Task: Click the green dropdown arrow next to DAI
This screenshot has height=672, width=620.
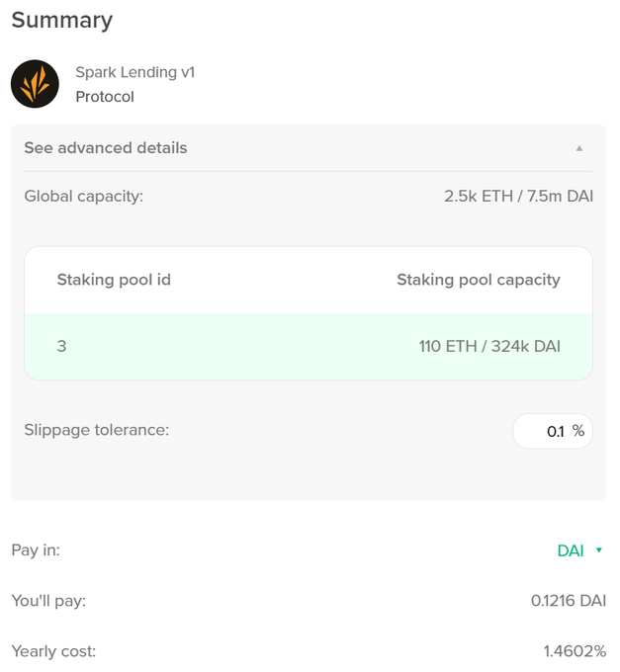Action: pos(599,550)
